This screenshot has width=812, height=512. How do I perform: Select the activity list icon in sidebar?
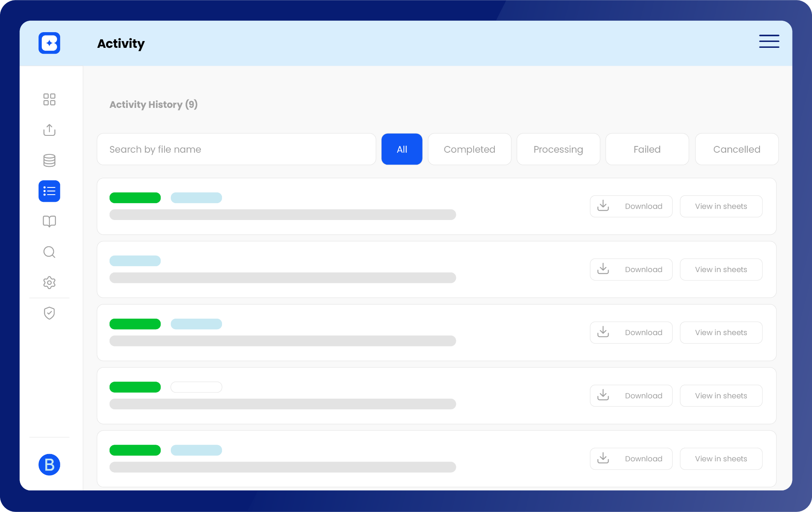[49, 191]
